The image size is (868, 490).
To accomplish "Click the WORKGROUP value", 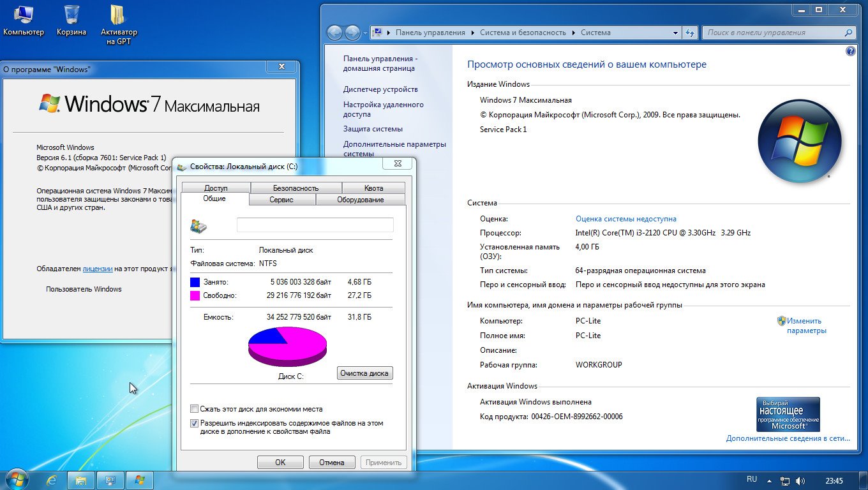I will (599, 365).
